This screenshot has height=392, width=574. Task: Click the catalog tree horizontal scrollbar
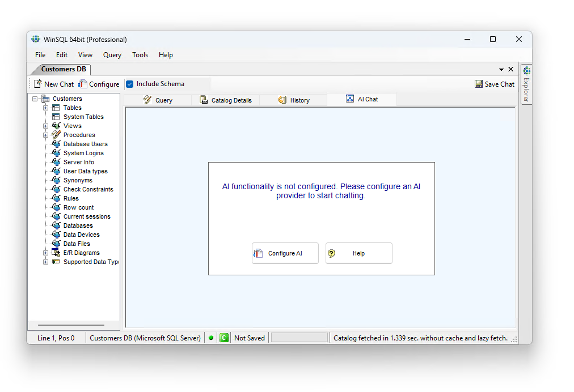(x=71, y=325)
